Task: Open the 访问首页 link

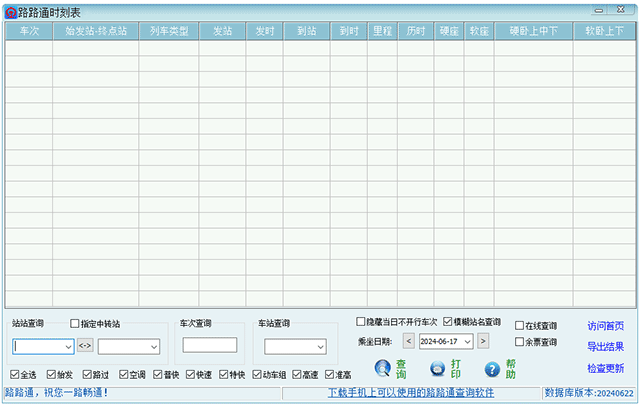Action: point(605,326)
